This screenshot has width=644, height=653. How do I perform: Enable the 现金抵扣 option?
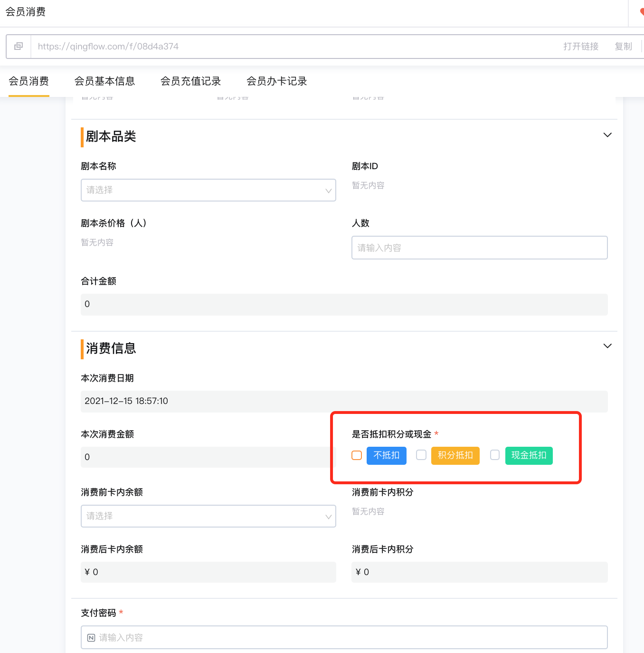[x=494, y=455]
